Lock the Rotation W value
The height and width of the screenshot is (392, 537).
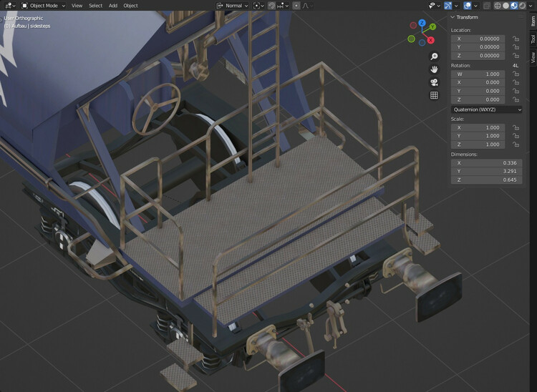(516, 74)
